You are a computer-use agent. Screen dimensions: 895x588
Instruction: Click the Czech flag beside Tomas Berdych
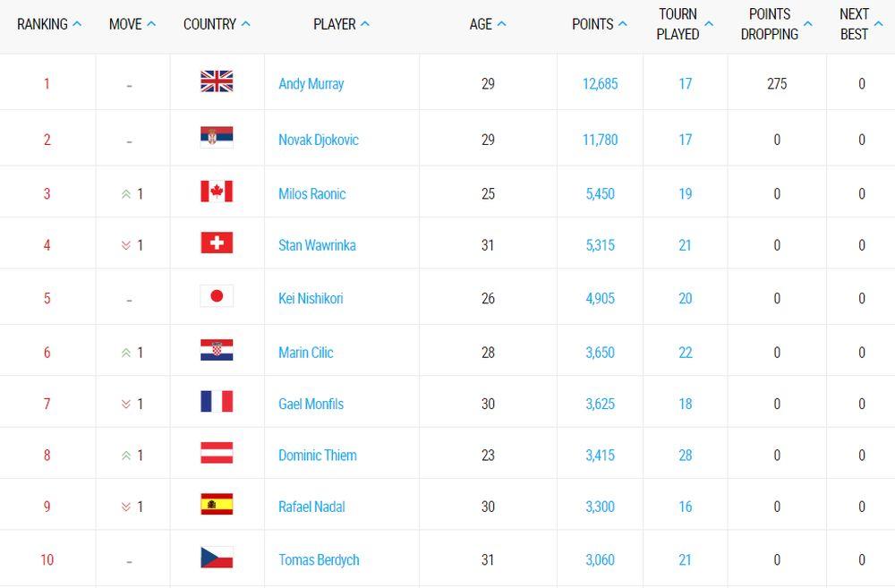(217, 558)
